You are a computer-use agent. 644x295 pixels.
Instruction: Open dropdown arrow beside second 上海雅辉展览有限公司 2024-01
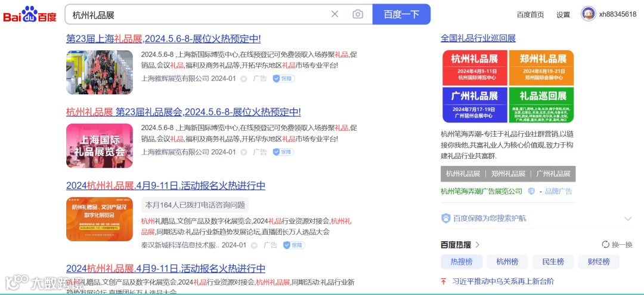(243, 152)
